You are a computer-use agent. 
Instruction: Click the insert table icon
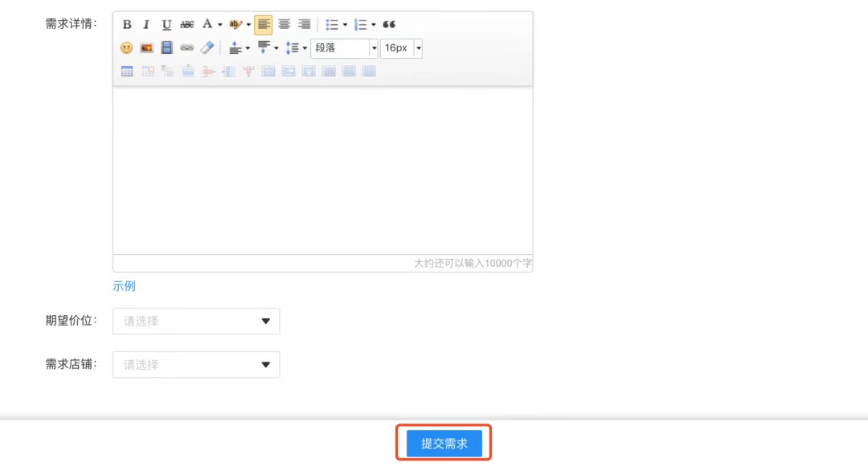coord(127,72)
